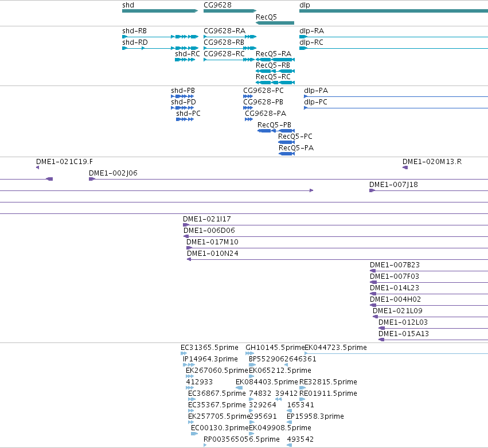Click the EK065212.5prime EST label
488x448 pixels.
click(280, 371)
